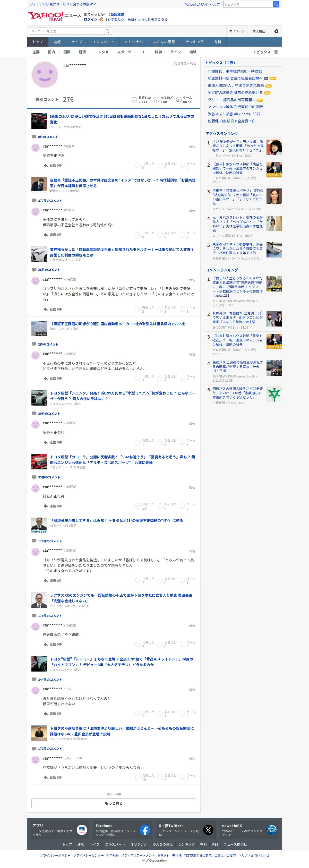Click うーん reaction on 国連基準を満たしておらず comment
309x868 pixels.
pyautogui.click(x=188, y=235)
